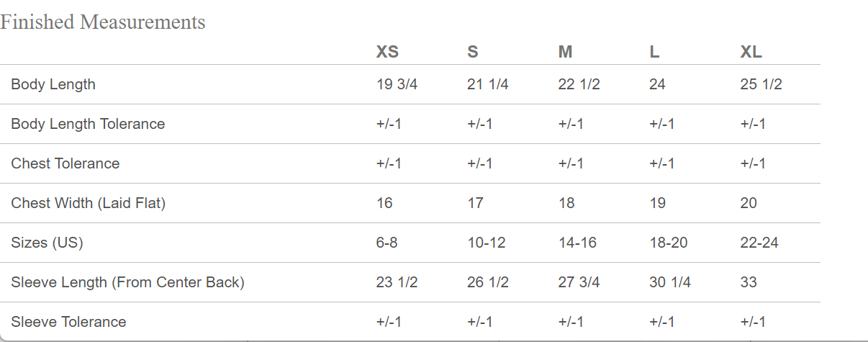Screen dimensions: 868x342
Task: Click the US sizes 14-16 cell
Action: [577, 243]
